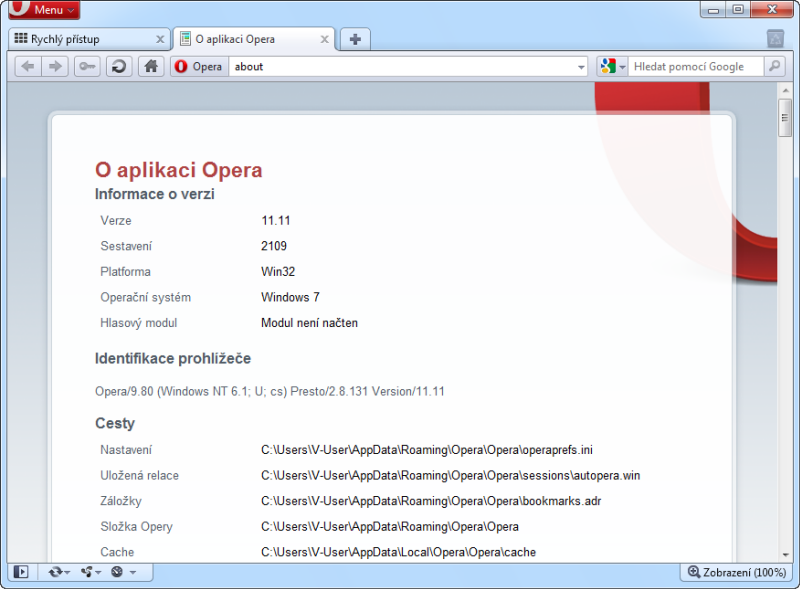The image size is (800, 589).
Task: Focus the Hledat pomocí Google search field
Action: click(696, 66)
